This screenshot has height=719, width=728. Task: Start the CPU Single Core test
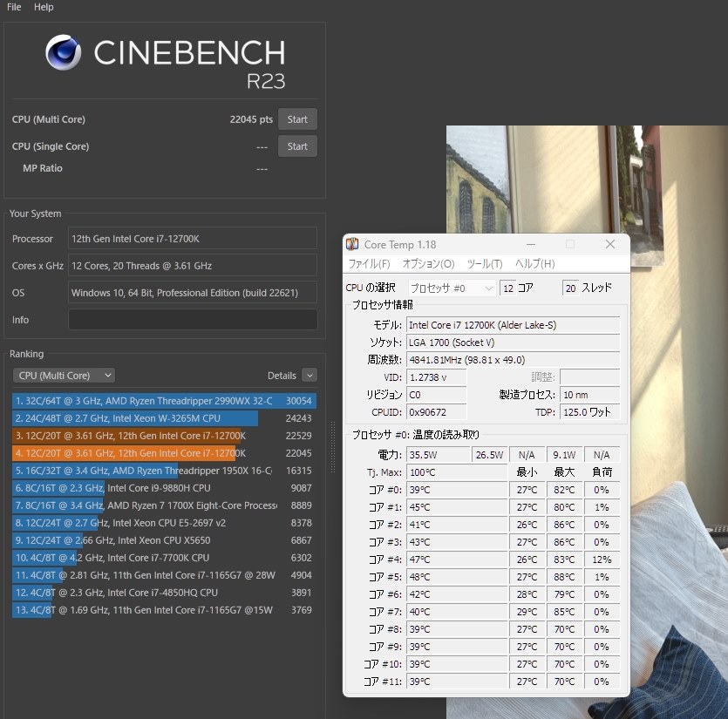tap(297, 146)
